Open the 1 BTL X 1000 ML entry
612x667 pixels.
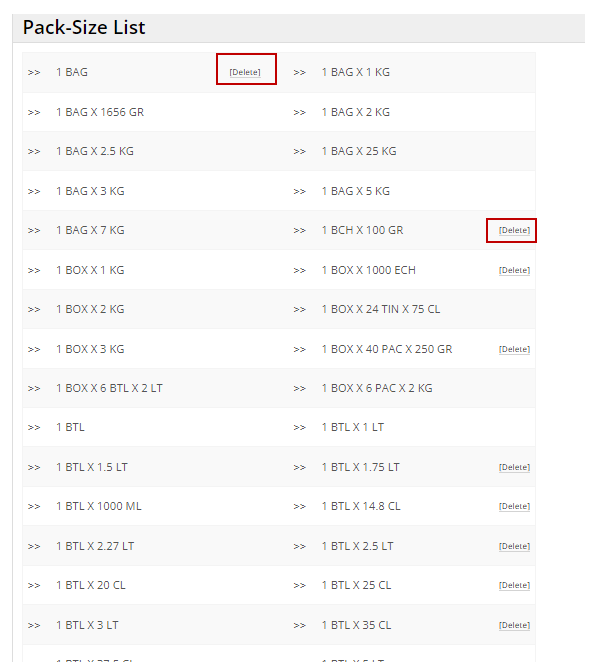98,506
